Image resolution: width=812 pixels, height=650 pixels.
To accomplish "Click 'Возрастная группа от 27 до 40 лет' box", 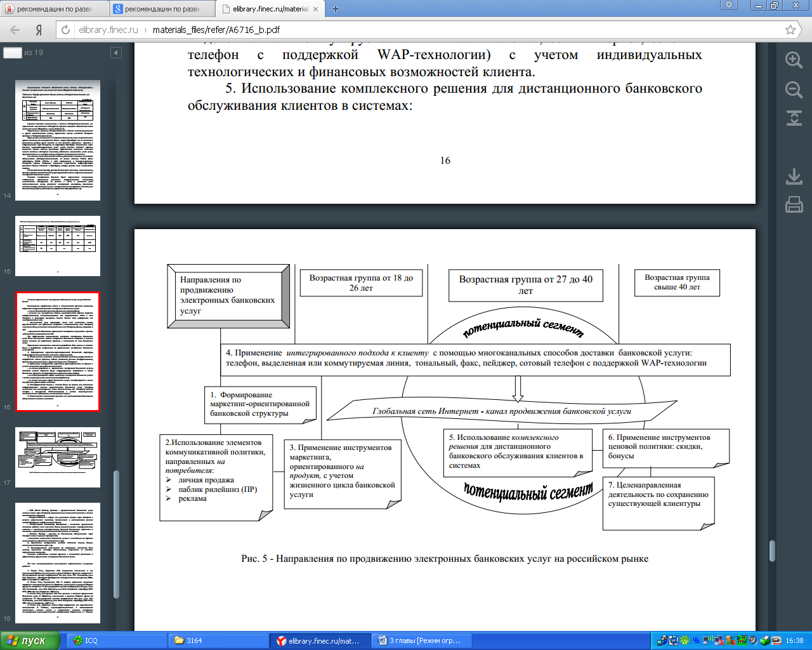I will [526, 285].
